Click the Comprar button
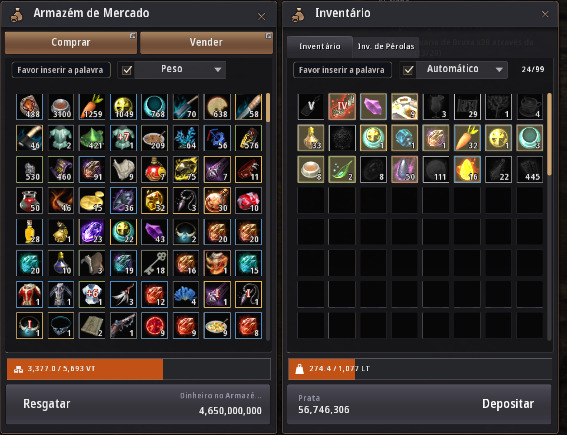The height and width of the screenshot is (435, 567). tap(71, 43)
